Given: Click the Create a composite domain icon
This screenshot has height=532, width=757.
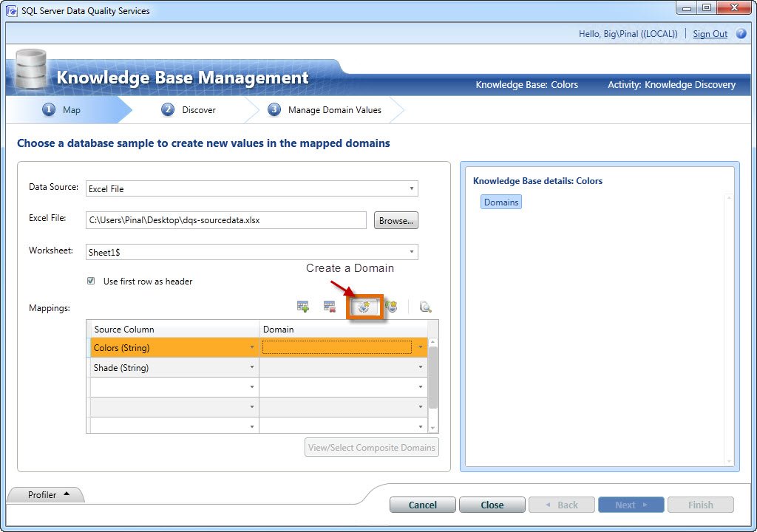Looking at the screenshot, I should pyautogui.click(x=391, y=306).
